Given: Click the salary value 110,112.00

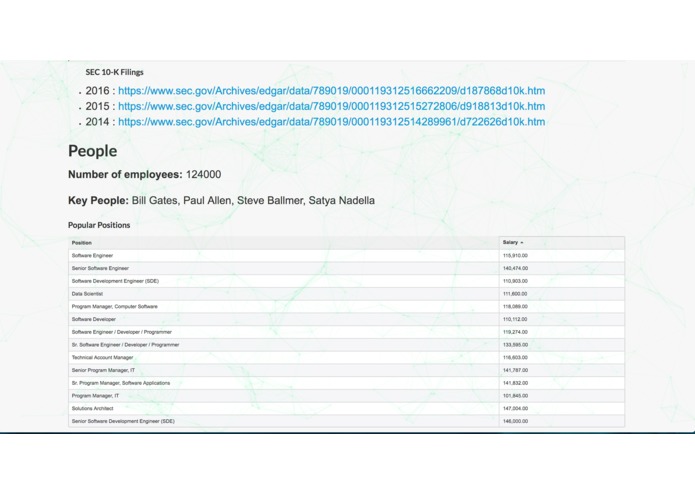Looking at the screenshot, I should (x=515, y=319).
